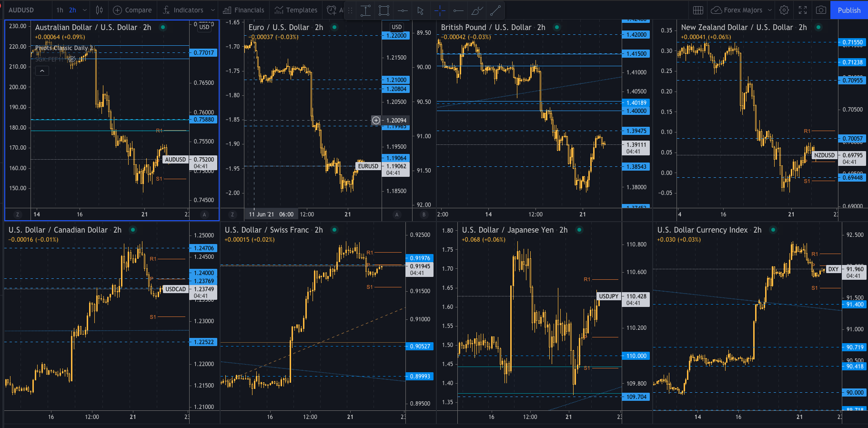Open indicator Templates menu
Image resolution: width=868 pixels, height=428 pixels.
click(296, 10)
